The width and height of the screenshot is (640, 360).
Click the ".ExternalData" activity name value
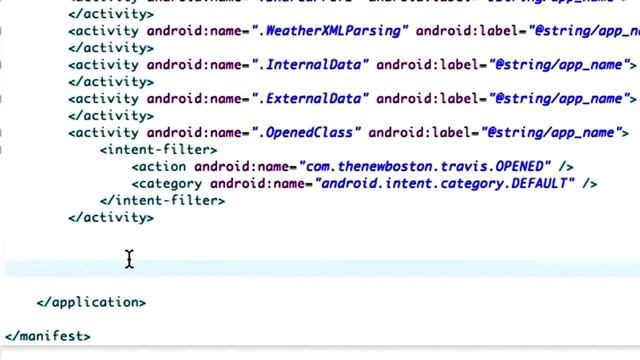(310, 99)
